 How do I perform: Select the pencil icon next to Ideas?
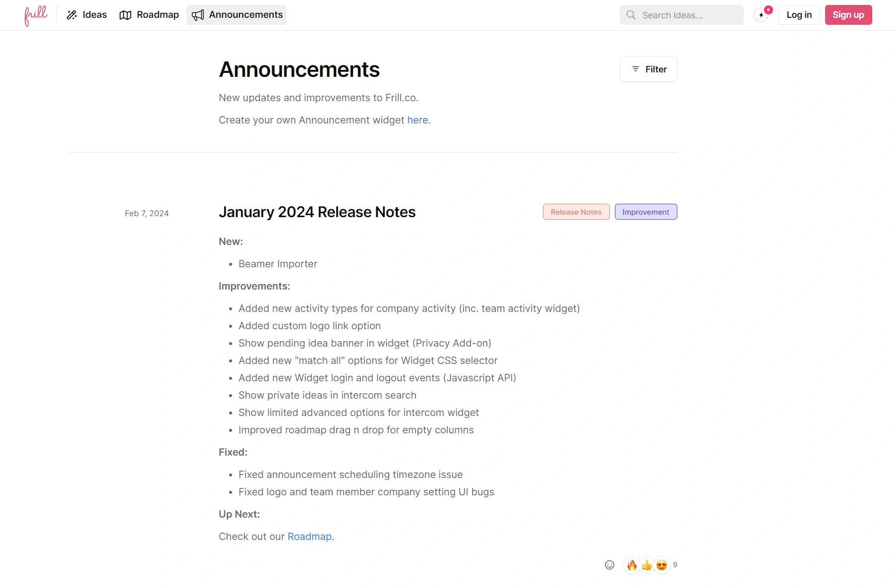tap(71, 15)
